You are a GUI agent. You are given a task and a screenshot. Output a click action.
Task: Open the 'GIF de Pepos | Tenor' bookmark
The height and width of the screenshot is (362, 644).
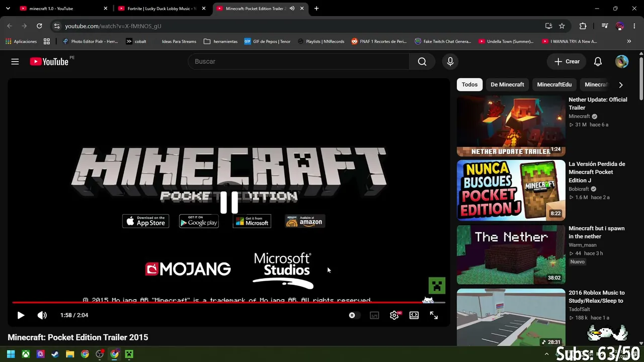pos(267,41)
